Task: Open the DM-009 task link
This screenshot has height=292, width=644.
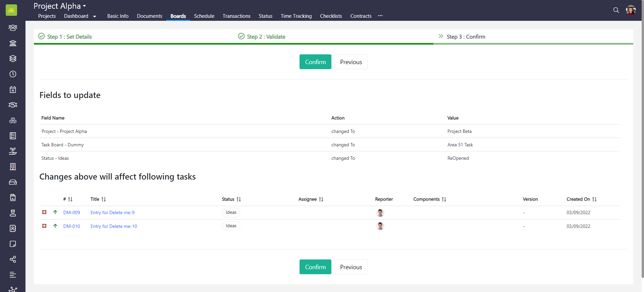Action: point(71,212)
